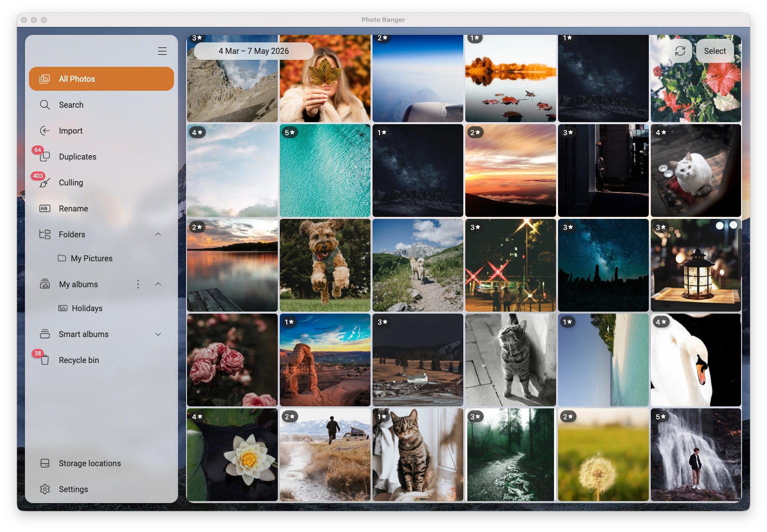This screenshot has height=532, width=767.
Task: Switch to the All Photos view
Action: coord(102,79)
